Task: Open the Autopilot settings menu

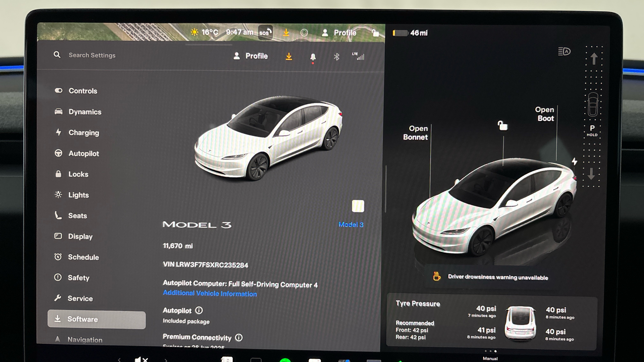Action: 77,154
